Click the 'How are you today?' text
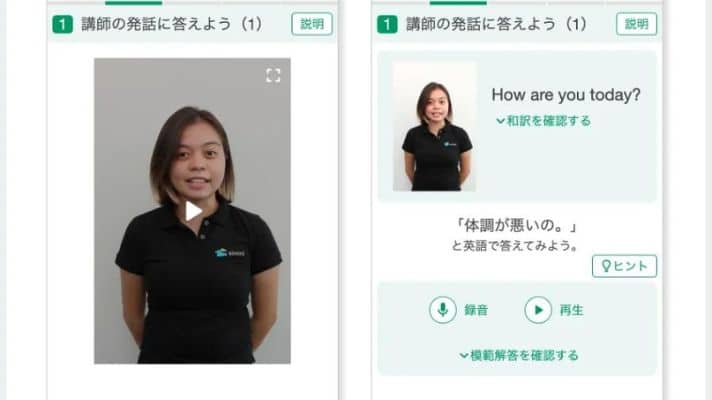The height and width of the screenshot is (400, 712). pos(566,95)
